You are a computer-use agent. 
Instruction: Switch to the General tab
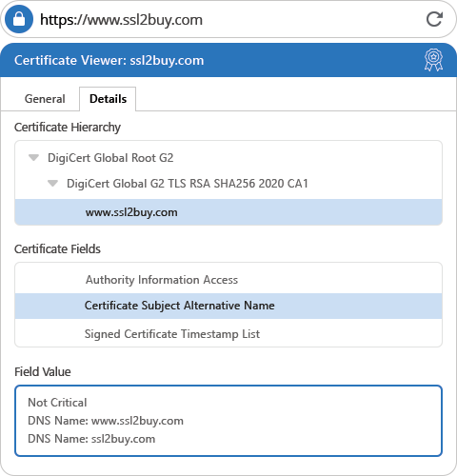tap(45, 99)
